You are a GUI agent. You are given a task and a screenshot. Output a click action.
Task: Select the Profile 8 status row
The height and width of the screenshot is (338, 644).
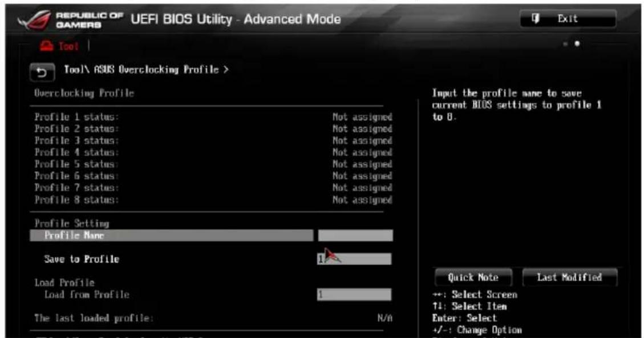click(213, 200)
